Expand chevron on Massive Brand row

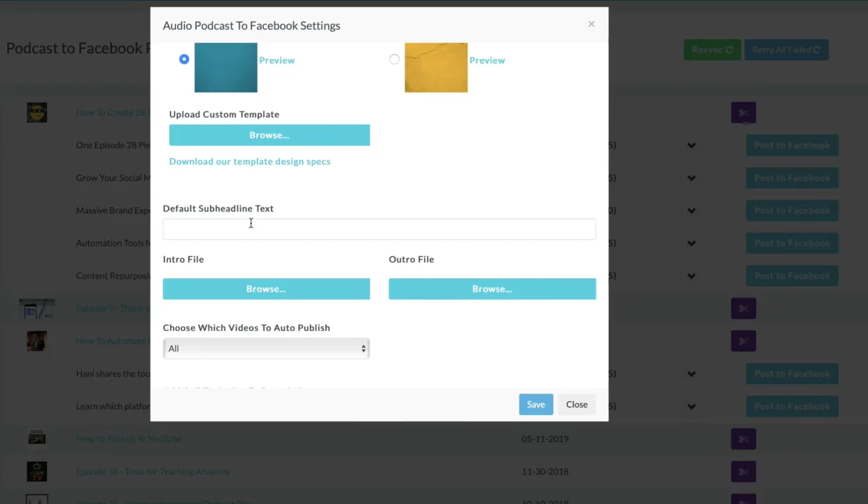[x=692, y=211]
